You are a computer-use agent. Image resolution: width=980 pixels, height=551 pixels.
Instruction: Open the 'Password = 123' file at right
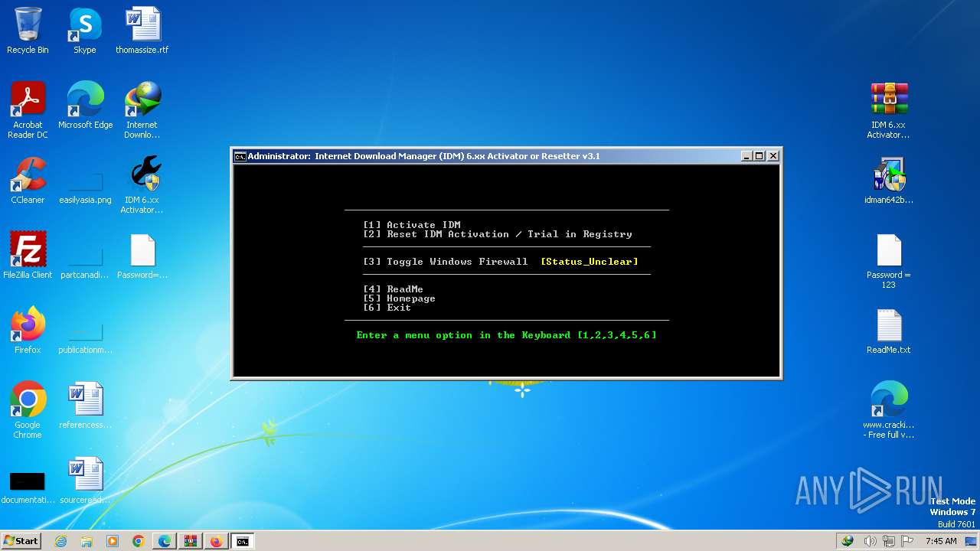click(x=889, y=260)
